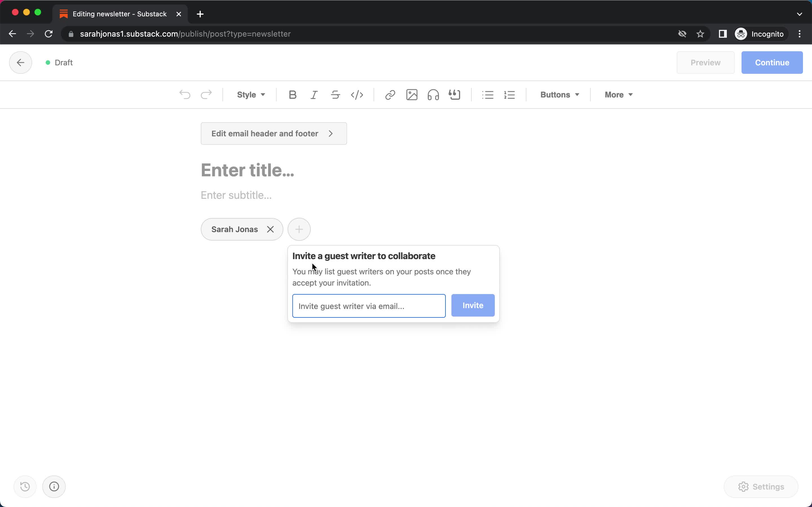Open Edit email header and footer
Image resolution: width=812 pixels, height=507 pixels.
(273, 133)
